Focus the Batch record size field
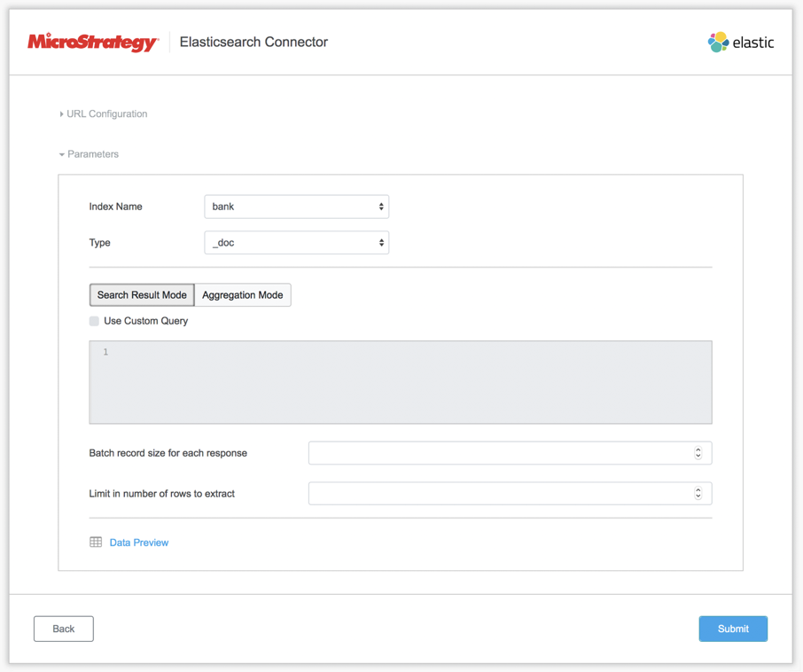803x672 pixels. point(501,453)
